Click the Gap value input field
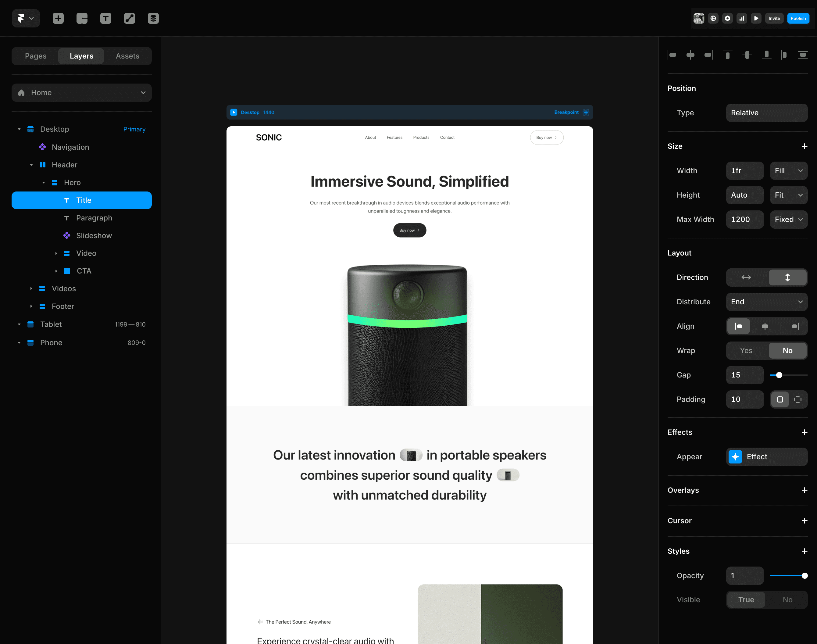Screen dimensions: 817x644 pos(744,375)
